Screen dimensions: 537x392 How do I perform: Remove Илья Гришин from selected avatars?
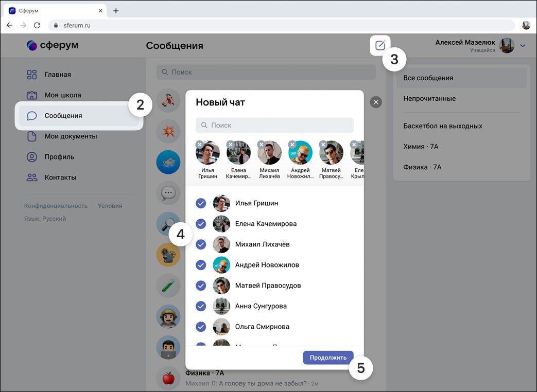coord(199,145)
